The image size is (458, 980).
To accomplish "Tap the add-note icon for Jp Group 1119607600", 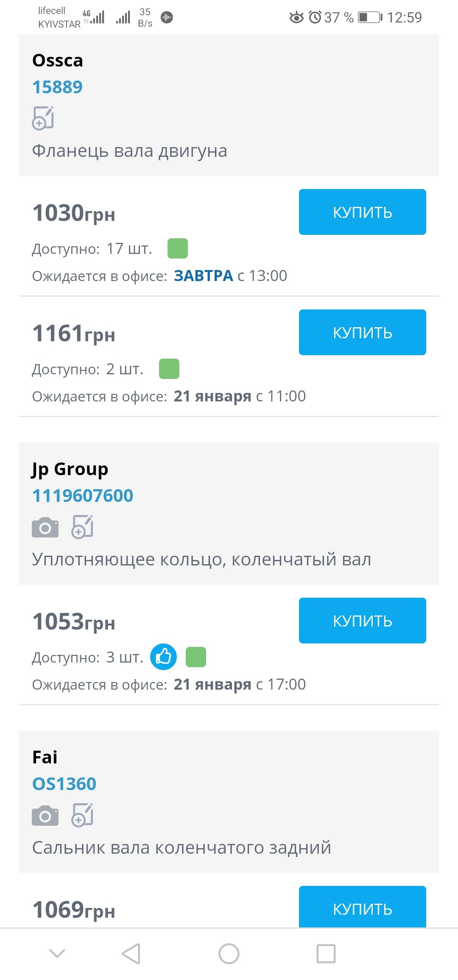I will point(82,527).
